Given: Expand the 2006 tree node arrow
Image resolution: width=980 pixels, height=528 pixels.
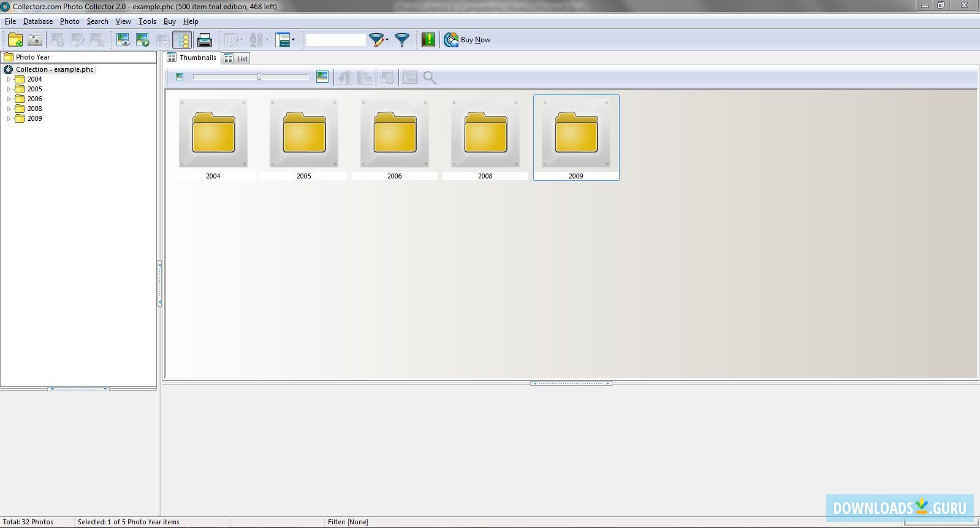Looking at the screenshot, I should 9,99.
